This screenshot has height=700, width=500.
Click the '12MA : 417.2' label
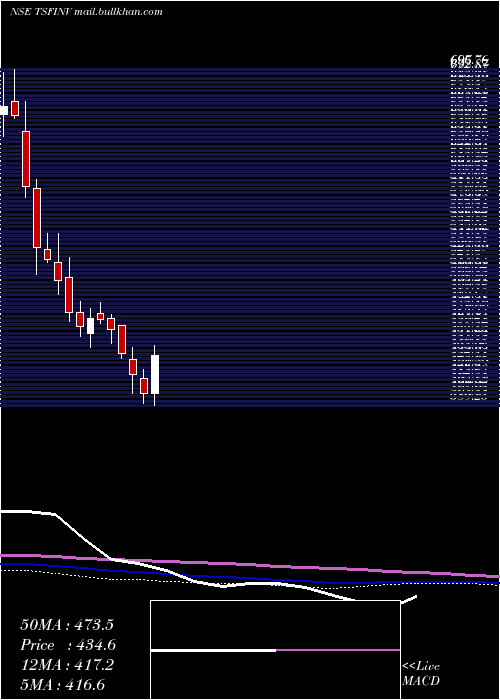(67, 665)
